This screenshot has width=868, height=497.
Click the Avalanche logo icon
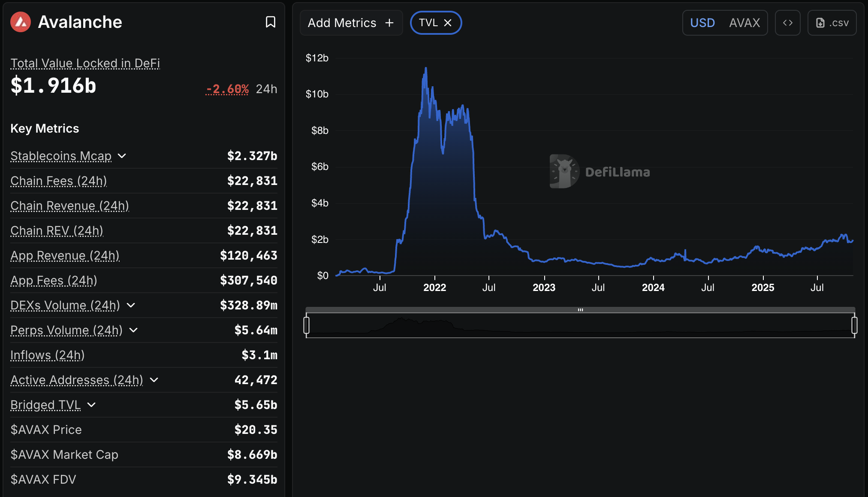click(21, 22)
